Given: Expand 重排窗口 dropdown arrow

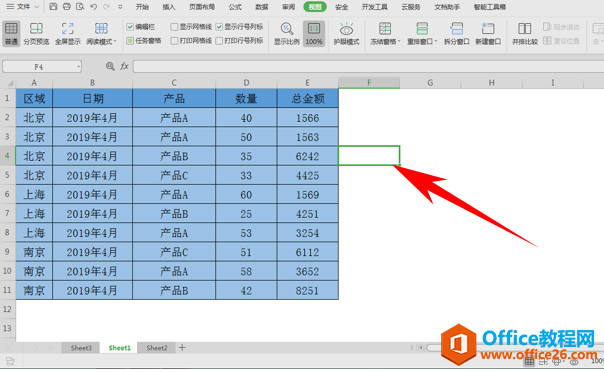Looking at the screenshot, I should click(x=436, y=41).
